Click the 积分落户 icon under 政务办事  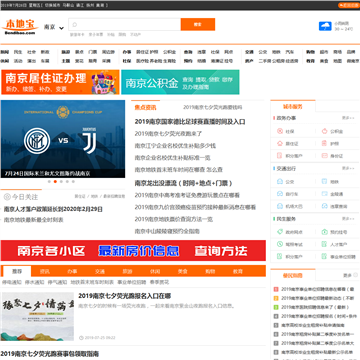coord(280,156)
